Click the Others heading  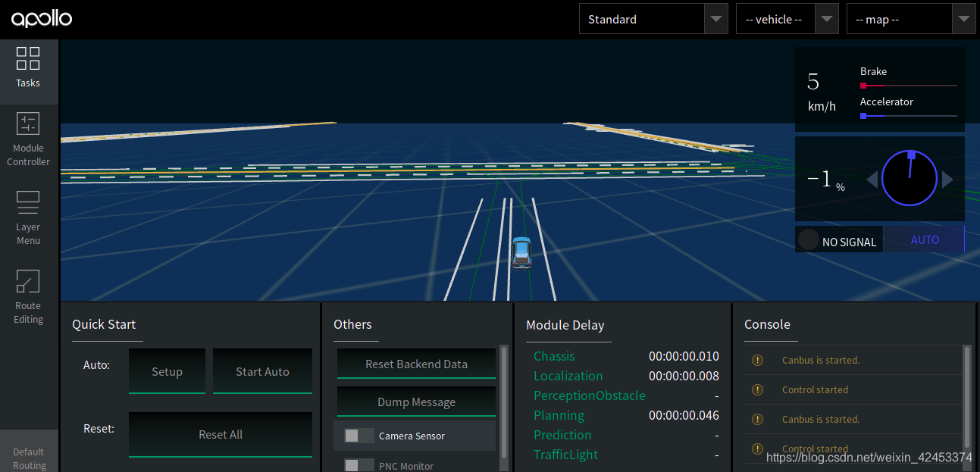pos(352,324)
